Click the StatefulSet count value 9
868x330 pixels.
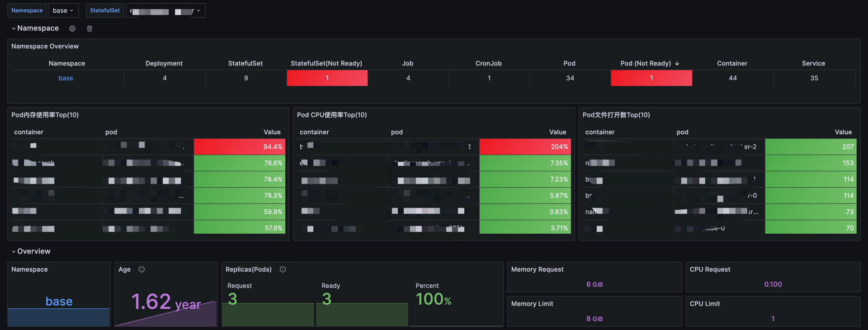point(246,78)
